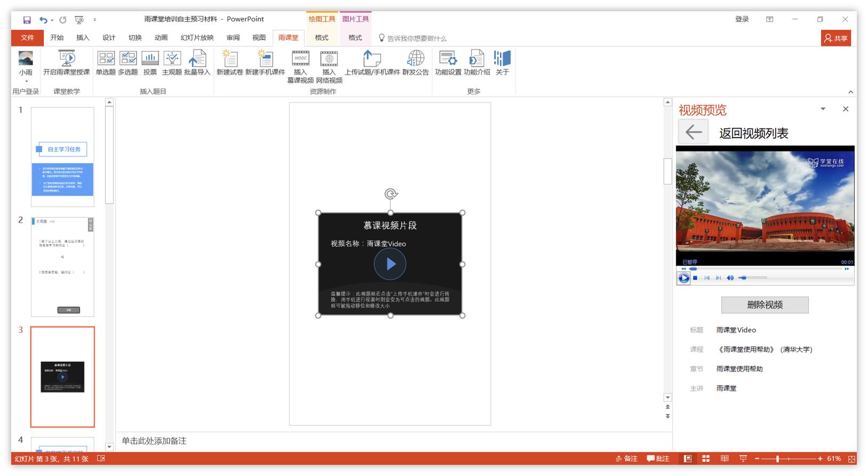Save the presentation from quick access toolbar
The width and height of the screenshot is (868, 476).
click(27, 20)
